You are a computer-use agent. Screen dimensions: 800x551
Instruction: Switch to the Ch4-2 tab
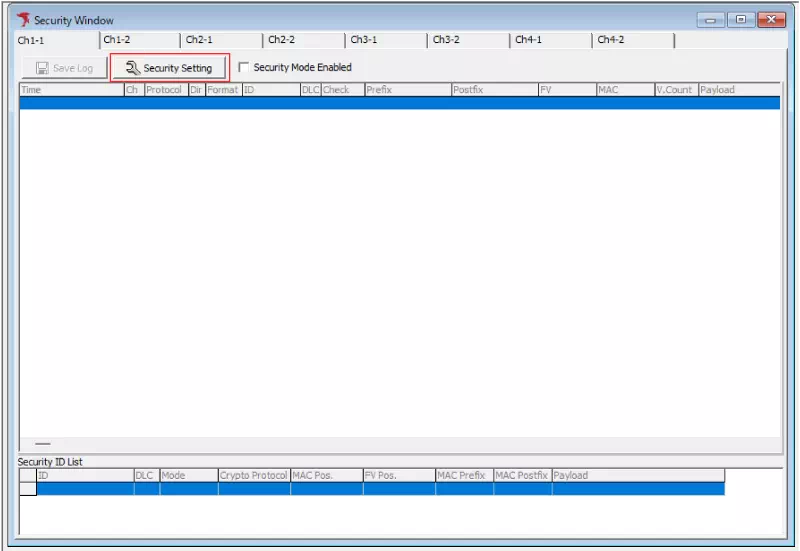(634, 40)
